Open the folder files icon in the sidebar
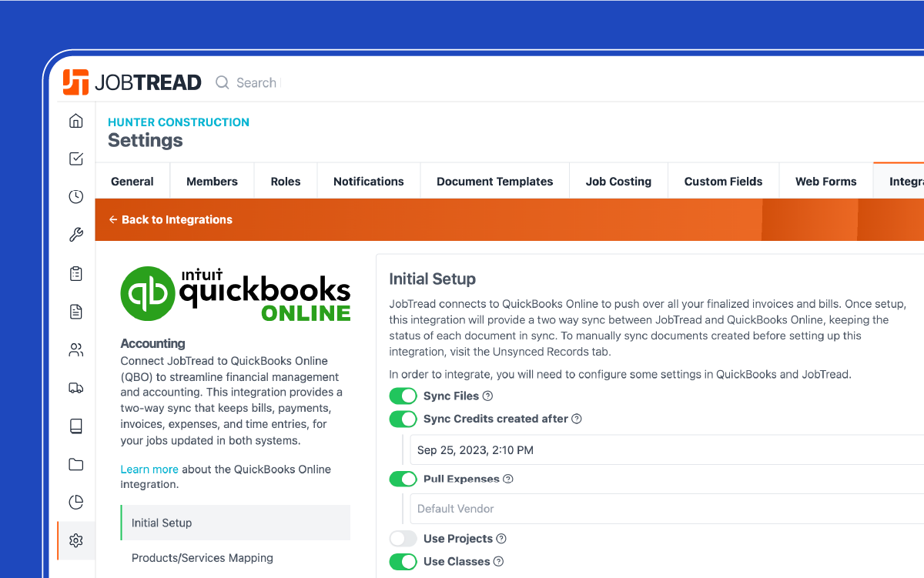This screenshot has width=924, height=578. (75, 464)
